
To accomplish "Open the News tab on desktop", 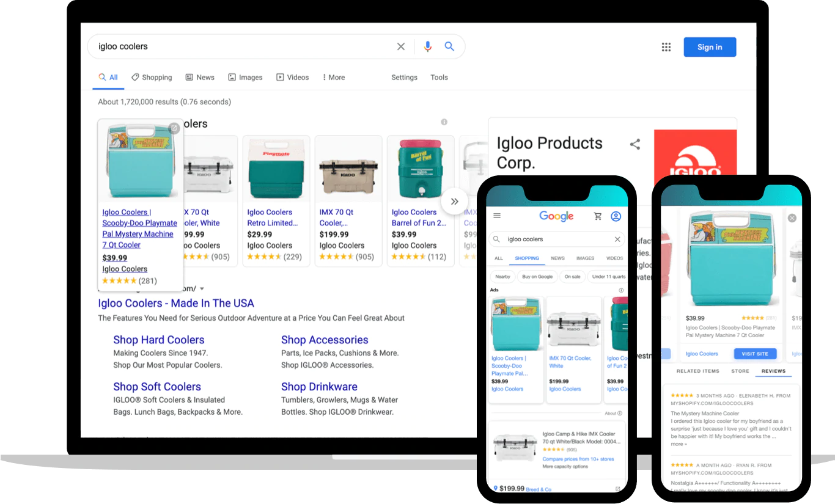I will 200,78.
